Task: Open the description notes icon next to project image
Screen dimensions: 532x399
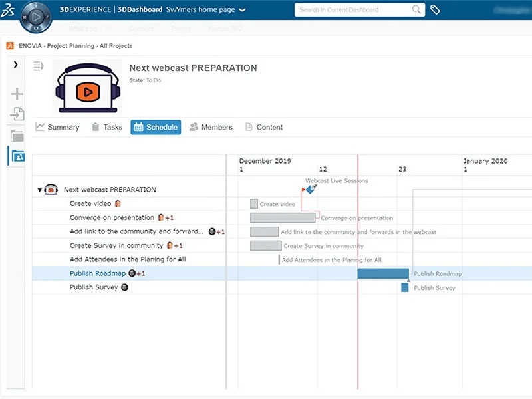Action: coord(38,66)
